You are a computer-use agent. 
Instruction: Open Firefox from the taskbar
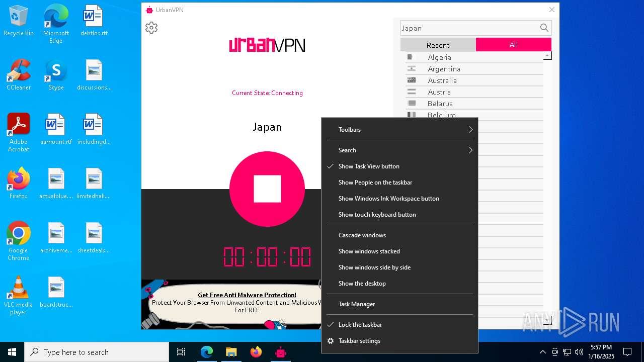point(256,352)
